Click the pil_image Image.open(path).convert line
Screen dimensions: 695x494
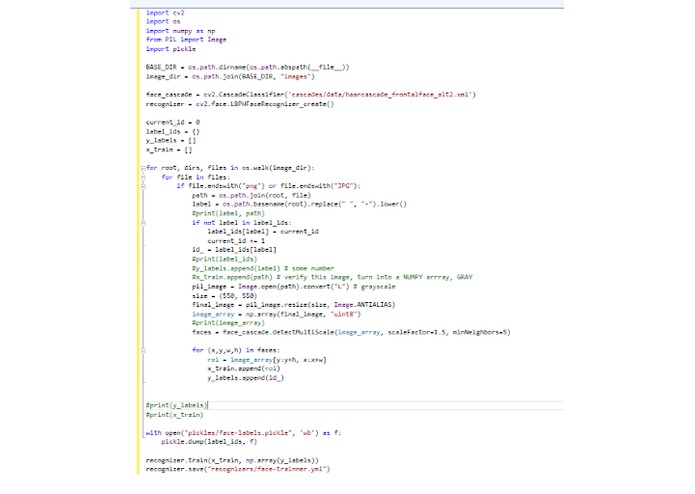[x=293, y=287]
